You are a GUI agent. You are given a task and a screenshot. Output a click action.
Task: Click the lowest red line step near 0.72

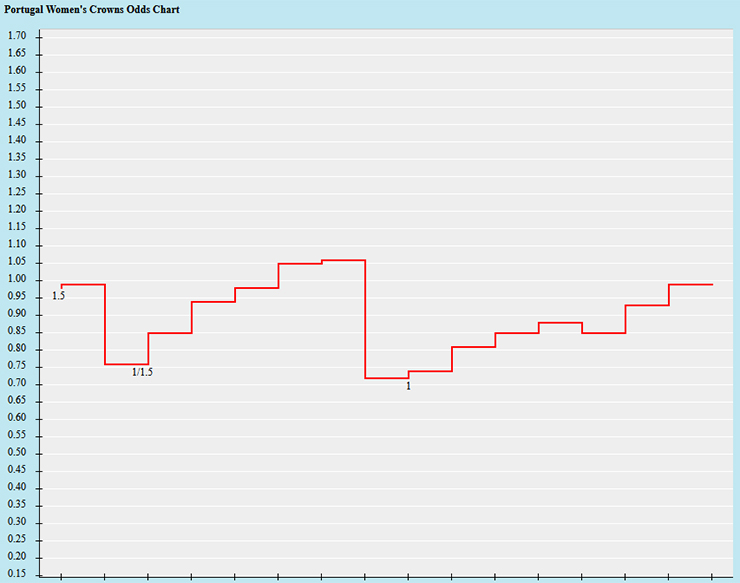coord(387,378)
